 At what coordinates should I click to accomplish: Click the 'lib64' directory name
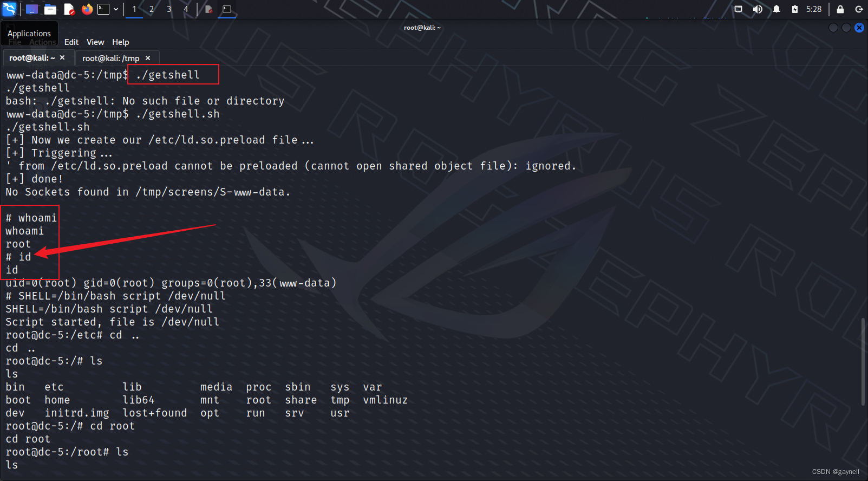coord(139,400)
